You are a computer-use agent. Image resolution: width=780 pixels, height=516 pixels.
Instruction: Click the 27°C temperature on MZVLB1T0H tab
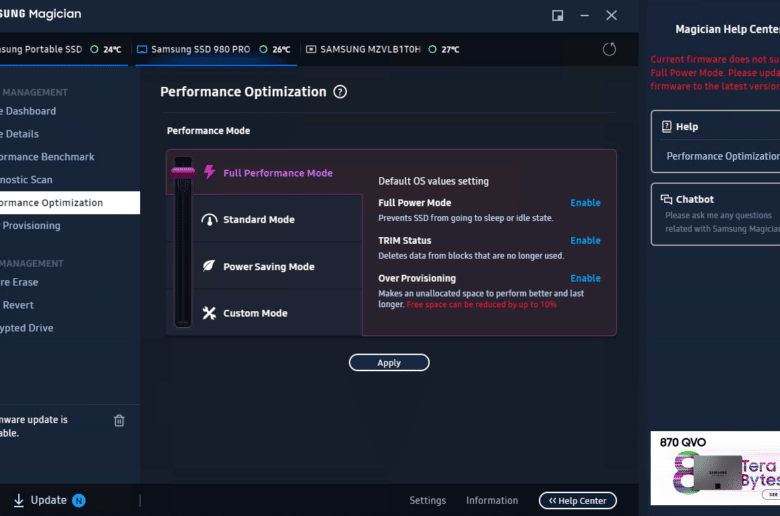(x=450, y=49)
